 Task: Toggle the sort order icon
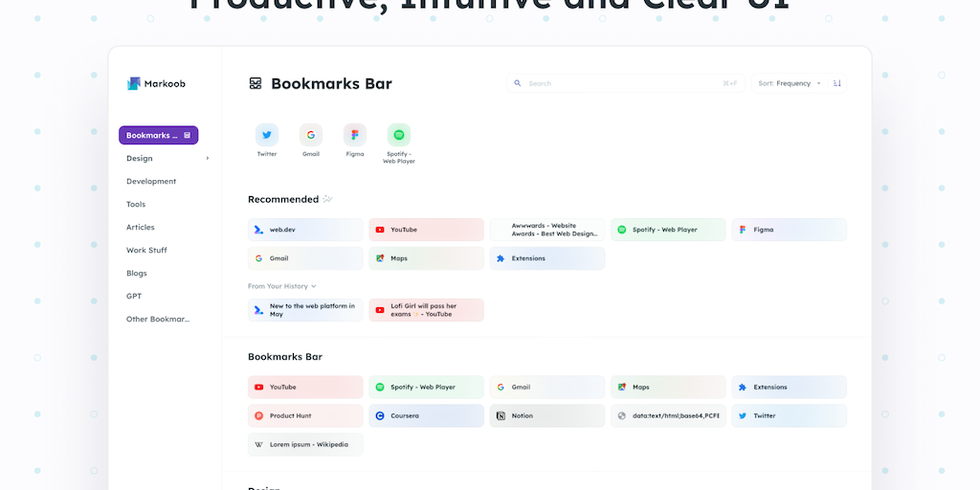click(x=837, y=83)
